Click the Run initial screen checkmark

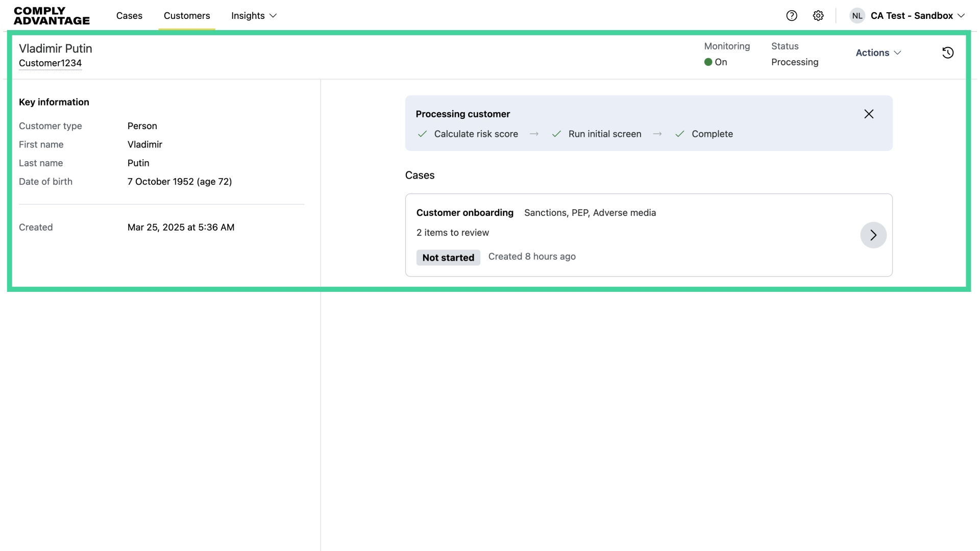click(557, 134)
